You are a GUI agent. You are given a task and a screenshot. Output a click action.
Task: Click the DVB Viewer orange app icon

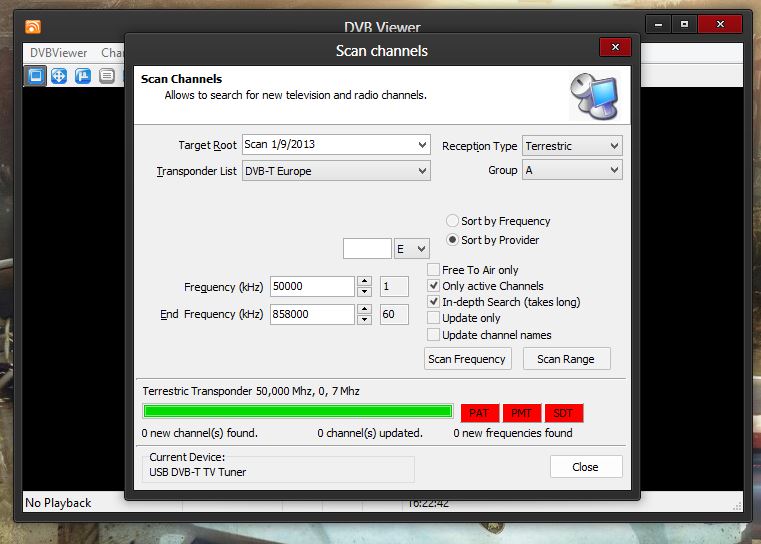33,26
